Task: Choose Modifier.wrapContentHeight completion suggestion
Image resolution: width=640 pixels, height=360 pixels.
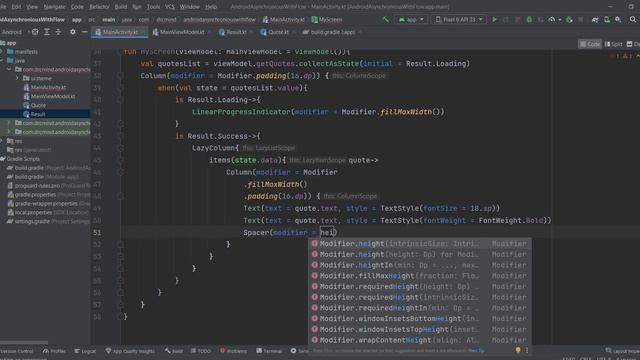Action: [420, 340]
